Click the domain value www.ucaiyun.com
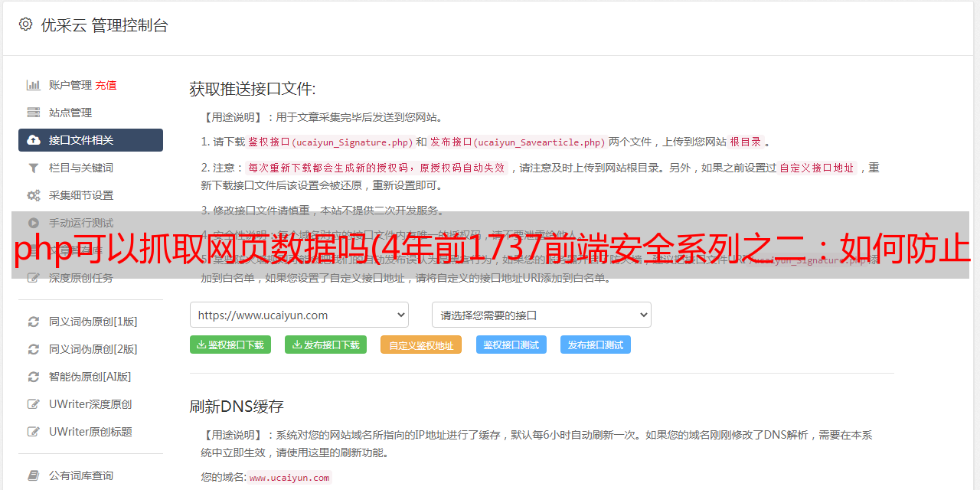Viewport: 980px width, 490px height. (x=289, y=477)
